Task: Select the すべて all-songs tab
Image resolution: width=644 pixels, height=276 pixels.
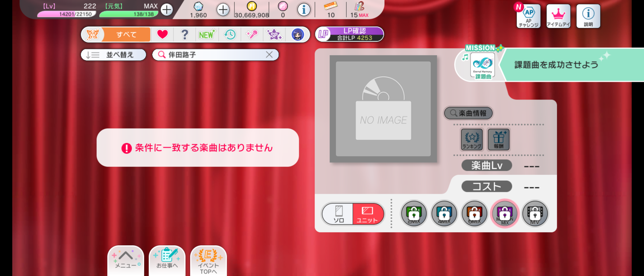Action: click(x=126, y=34)
